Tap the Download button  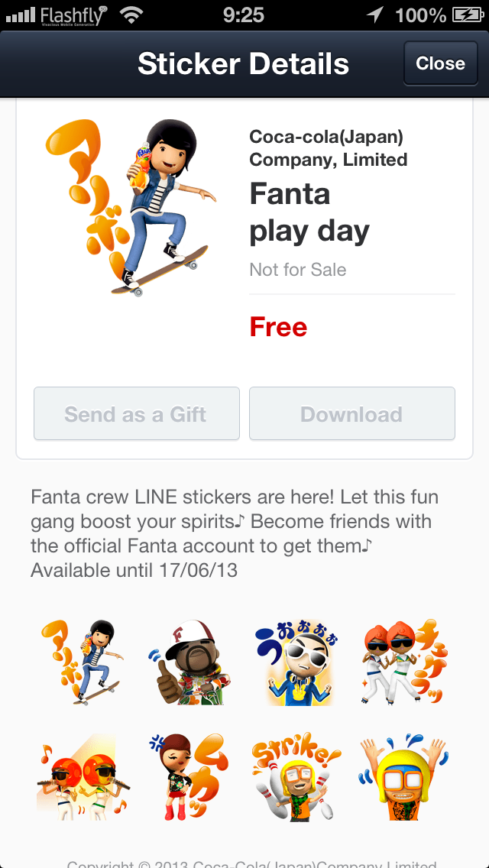pyautogui.click(x=351, y=413)
